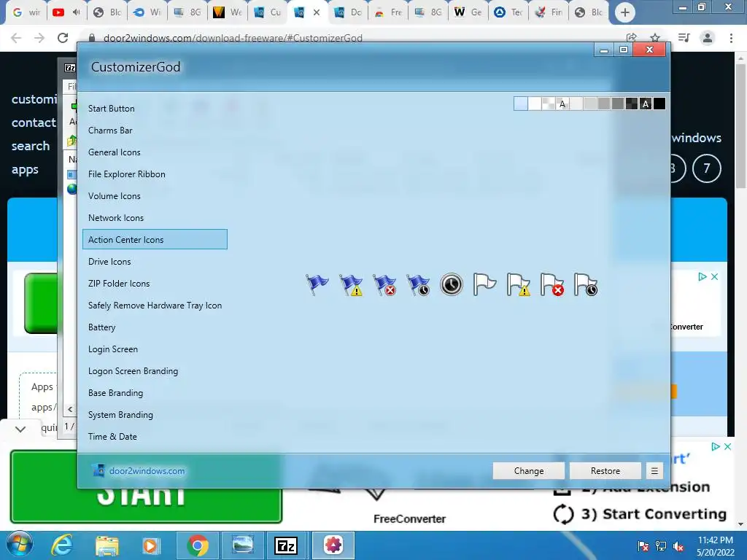Open Safely Remove Hardware Tray Icon category
Viewport: 747px width, 560px height.
(x=155, y=306)
